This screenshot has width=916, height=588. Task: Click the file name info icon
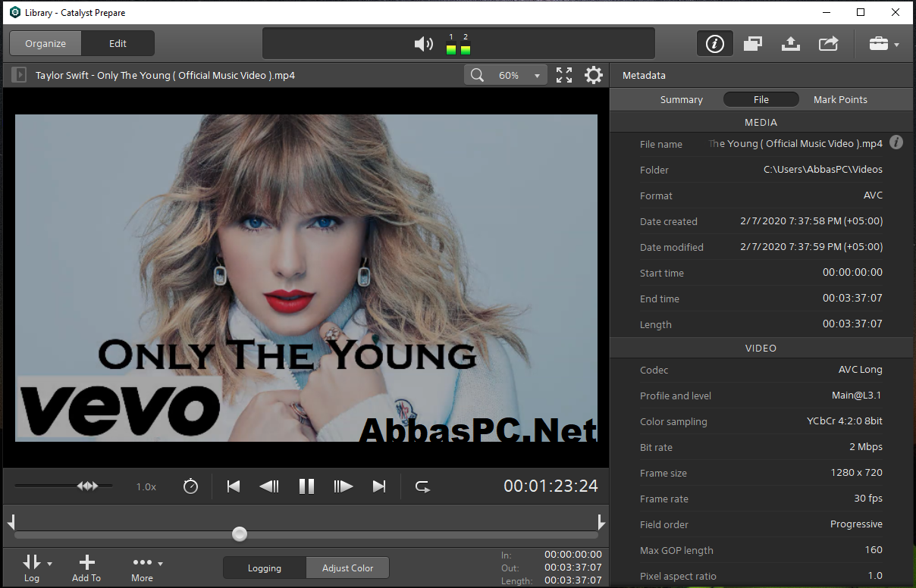[x=896, y=142]
